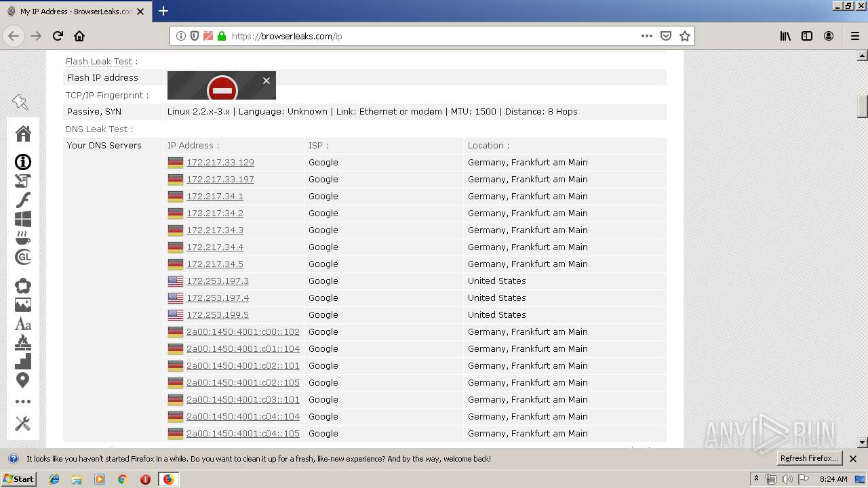This screenshot has height=488, width=868.
Task: Open DNS server 172.217.33.197 link
Action: point(220,179)
